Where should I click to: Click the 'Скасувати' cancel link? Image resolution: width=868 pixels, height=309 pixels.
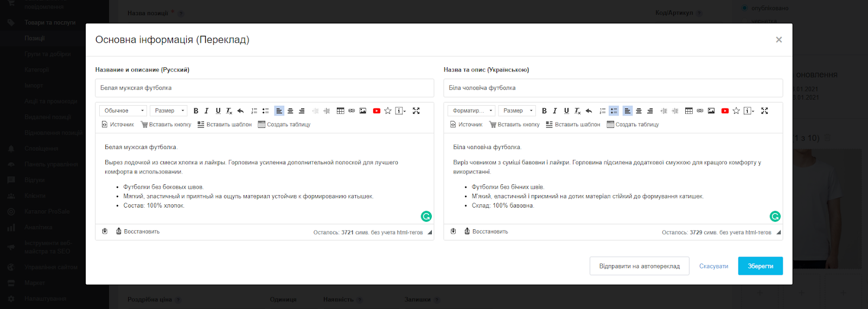[x=713, y=266]
